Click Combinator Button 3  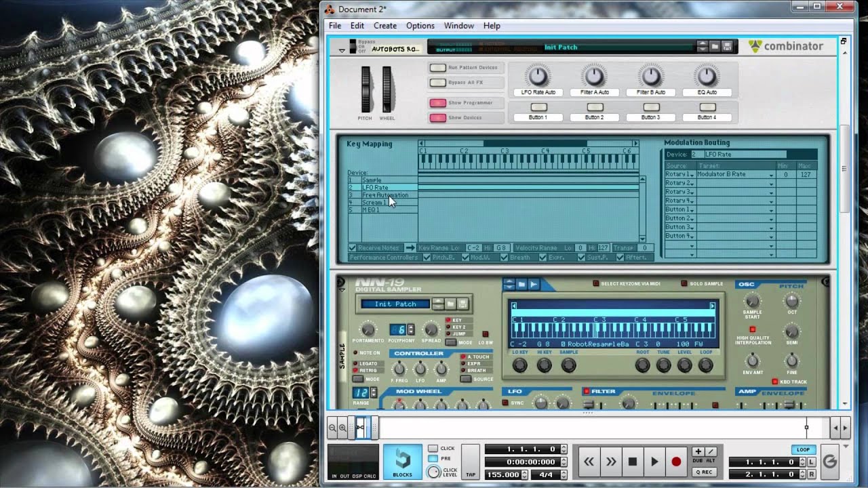[x=651, y=107]
